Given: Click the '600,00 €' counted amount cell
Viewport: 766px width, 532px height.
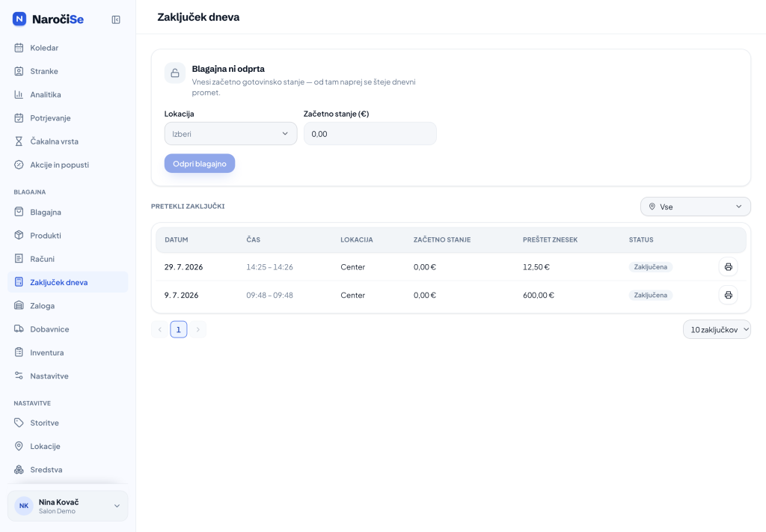Looking at the screenshot, I should (539, 296).
